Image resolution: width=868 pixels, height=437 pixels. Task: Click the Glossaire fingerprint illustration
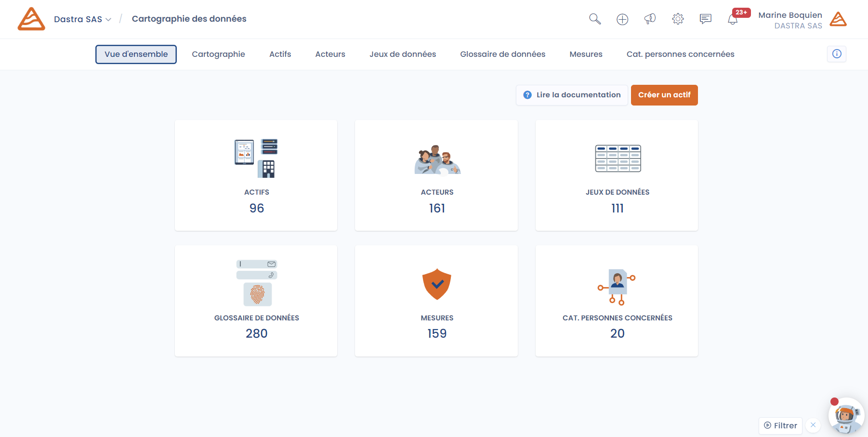[257, 283]
